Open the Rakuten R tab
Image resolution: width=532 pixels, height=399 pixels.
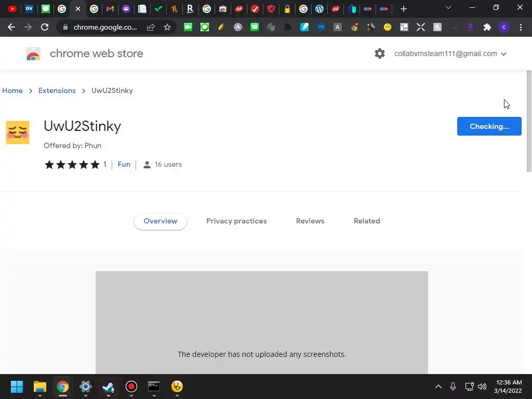pos(190,9)
